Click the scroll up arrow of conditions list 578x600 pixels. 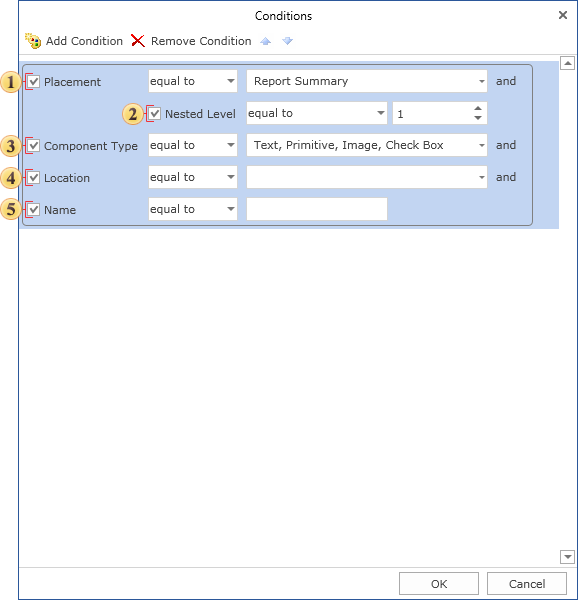pyautogui.click(x=567, y=63)
